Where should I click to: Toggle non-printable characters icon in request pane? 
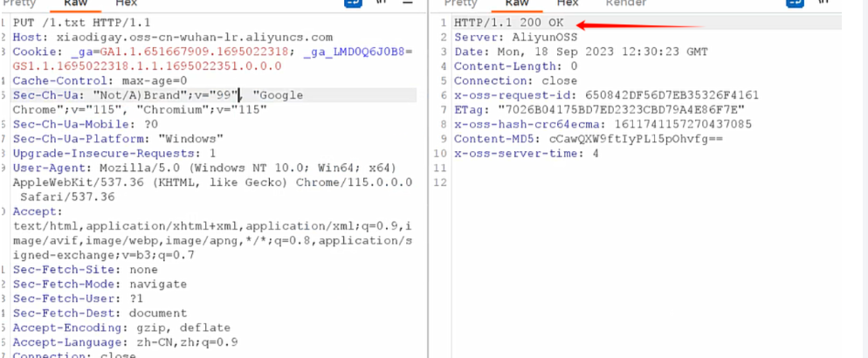pos(381,3)
